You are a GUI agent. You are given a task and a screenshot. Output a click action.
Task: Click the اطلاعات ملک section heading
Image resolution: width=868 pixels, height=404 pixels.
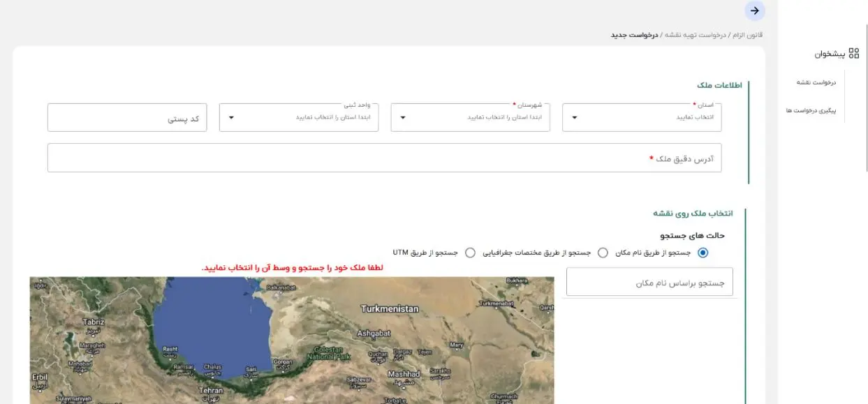pyautogui.click(x=719, y=85)
